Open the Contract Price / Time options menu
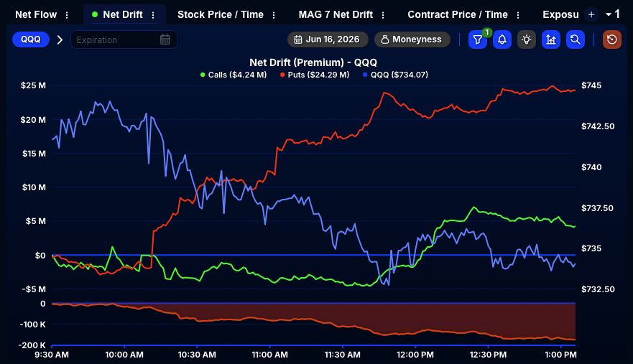 pyautogui.click(x=518, y=15)
